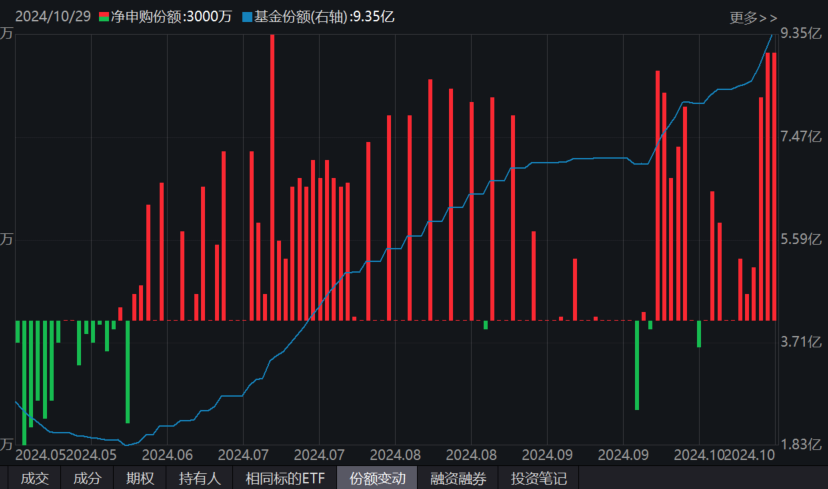Open the 投资笔记 tab

tap(538, 479)
